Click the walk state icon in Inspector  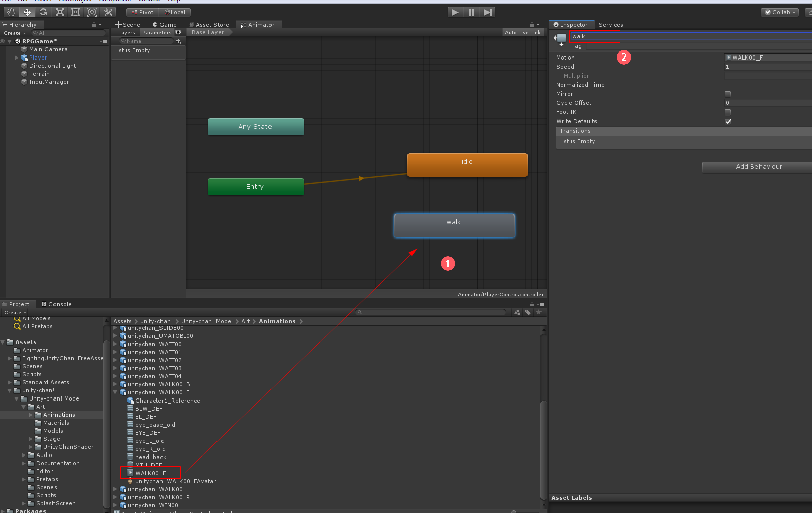point(561,39)
